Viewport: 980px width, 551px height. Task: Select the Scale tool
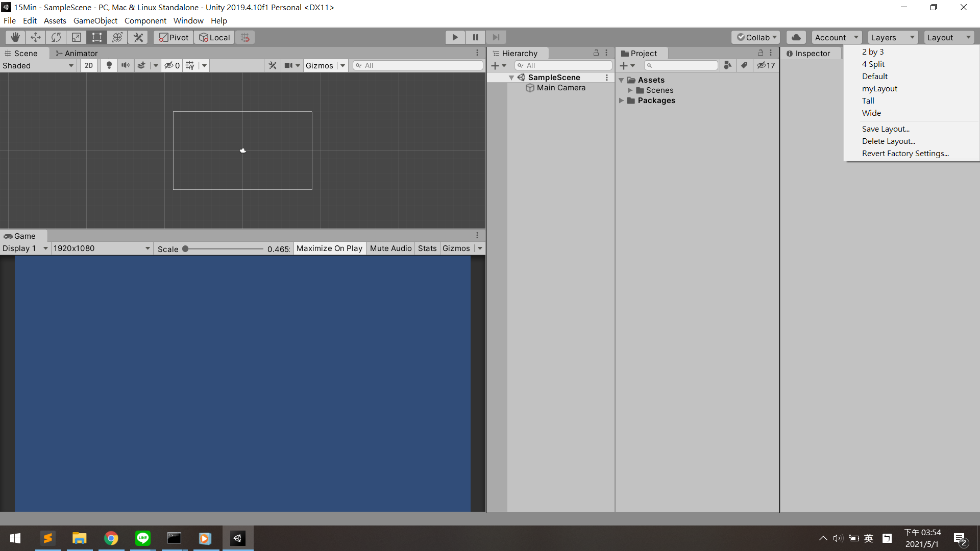point(77,37)
